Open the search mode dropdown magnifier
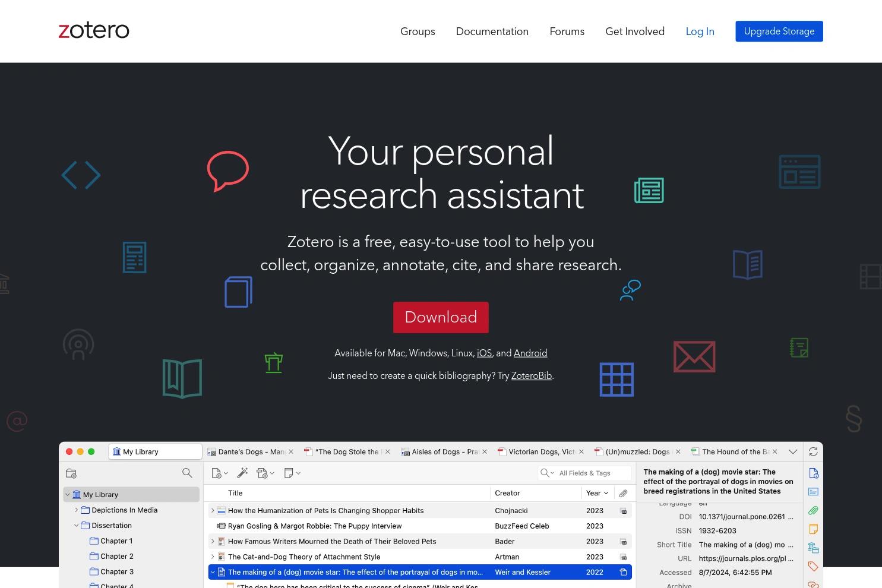 point(546,473)
